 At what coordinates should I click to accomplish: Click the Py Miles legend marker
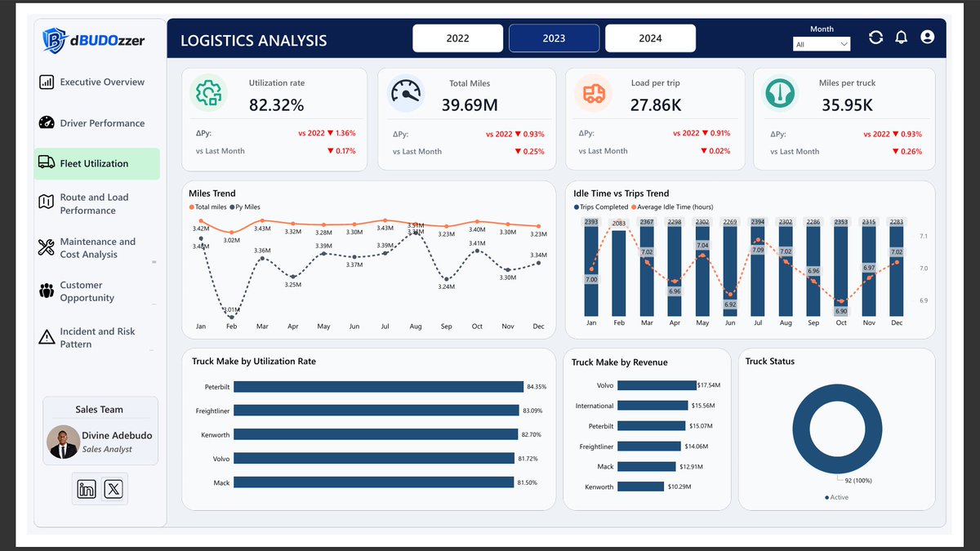[x=233, y=207]
